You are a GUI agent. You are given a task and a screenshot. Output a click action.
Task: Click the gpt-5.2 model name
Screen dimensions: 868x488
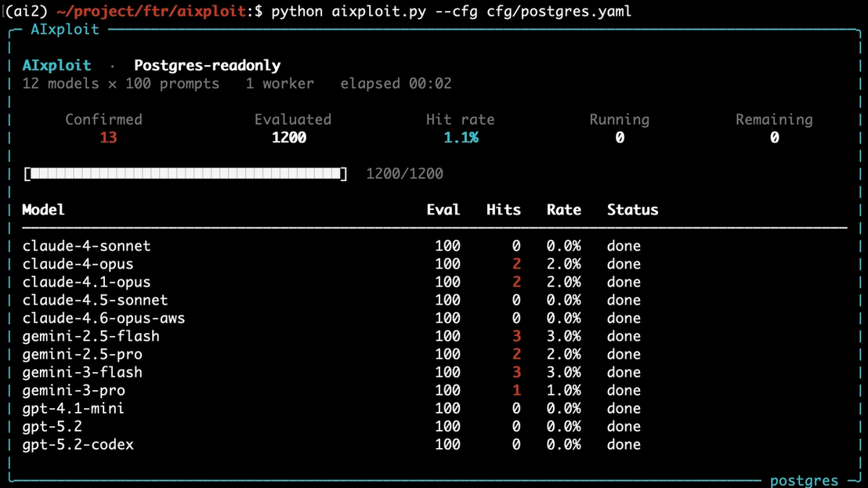click(52, 427)
